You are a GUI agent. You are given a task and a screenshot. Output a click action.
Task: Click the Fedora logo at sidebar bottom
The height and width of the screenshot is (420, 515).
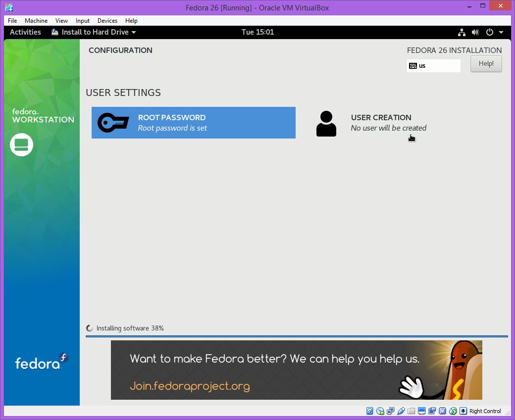tap(42, 362)
